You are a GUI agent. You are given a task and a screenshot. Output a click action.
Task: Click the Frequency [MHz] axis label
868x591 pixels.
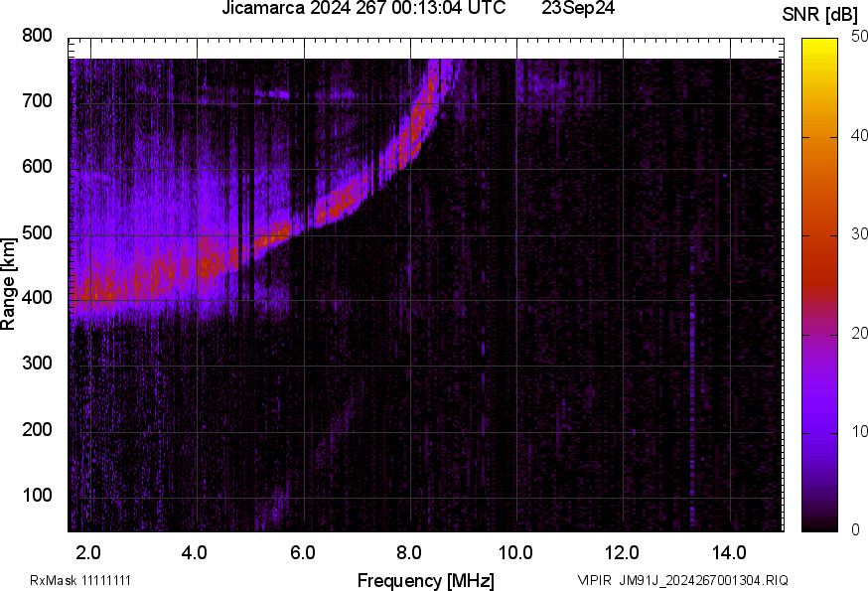[x=425, y=580]
